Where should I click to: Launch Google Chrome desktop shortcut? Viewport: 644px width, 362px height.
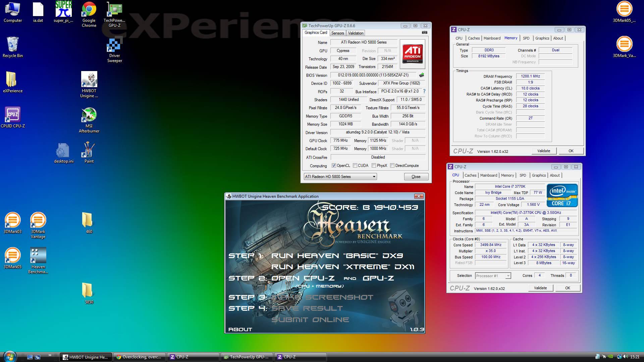pyautogui.click(x=89, y=15)
